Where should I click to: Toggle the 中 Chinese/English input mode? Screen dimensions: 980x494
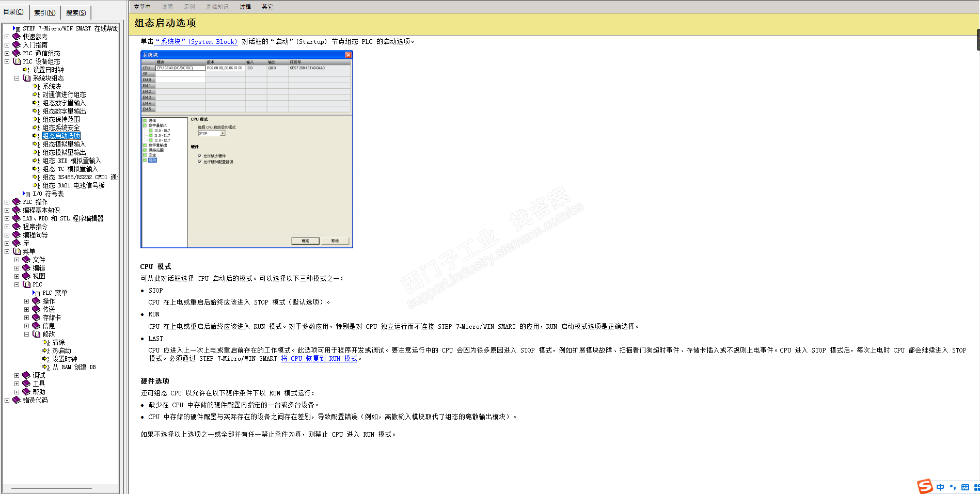tap(940, 487)
